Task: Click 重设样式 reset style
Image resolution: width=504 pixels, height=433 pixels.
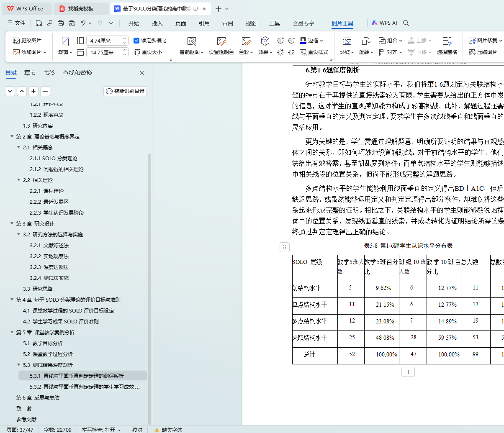Action: click(314, 52)
